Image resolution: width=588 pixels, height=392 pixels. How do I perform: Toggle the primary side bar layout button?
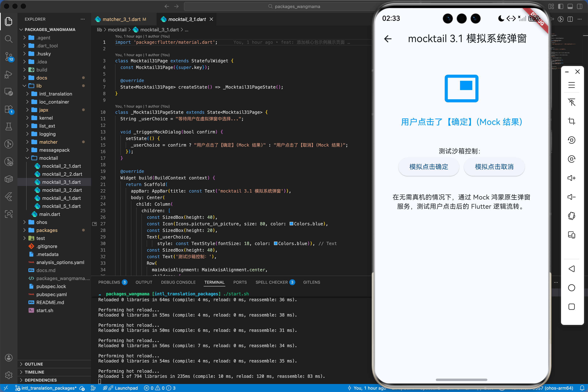(x=561, y=7)
